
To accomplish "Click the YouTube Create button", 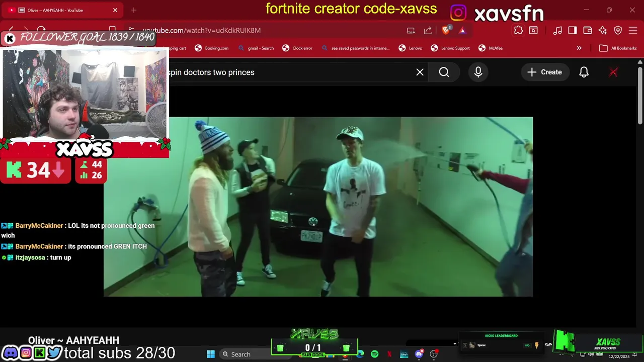I will pos(544,72).
